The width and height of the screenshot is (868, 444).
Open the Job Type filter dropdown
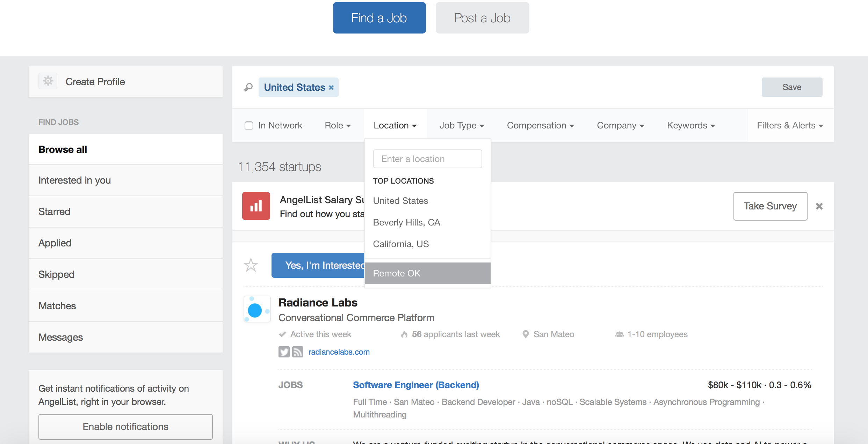pyautogui.click(x=462, y=125)
